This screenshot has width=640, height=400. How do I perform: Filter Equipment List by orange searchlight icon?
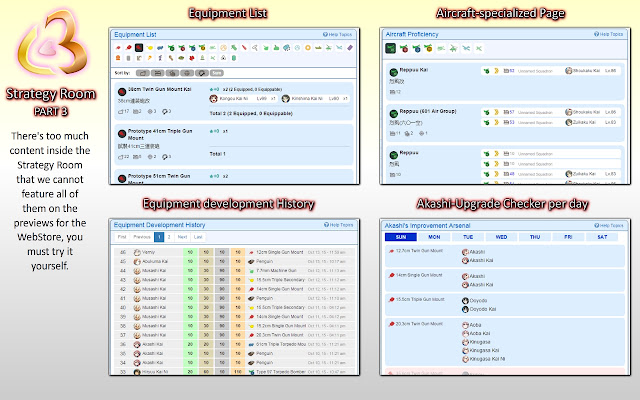[x=118, y=58]
